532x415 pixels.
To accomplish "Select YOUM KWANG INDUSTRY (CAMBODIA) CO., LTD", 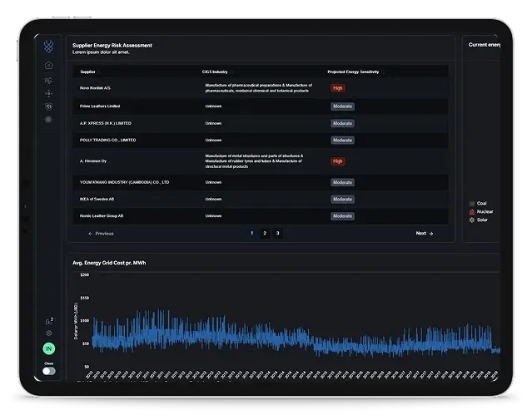I will (124, 182).
